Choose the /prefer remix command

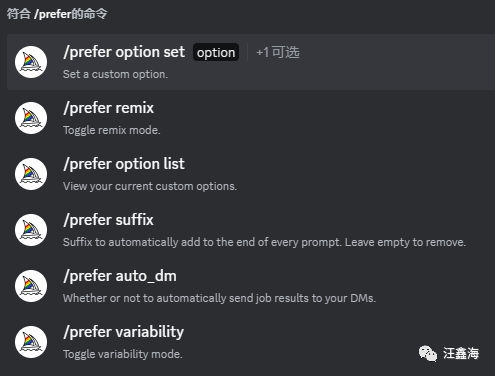click(251, 118)
